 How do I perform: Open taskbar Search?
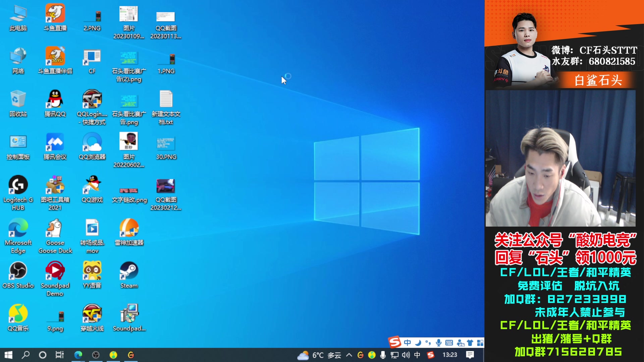point(25,355)
